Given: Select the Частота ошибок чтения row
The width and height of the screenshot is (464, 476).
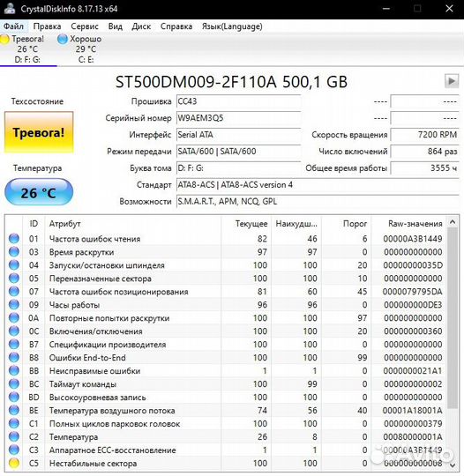Looking at the screenshot, I should click(x=226, y=239).
